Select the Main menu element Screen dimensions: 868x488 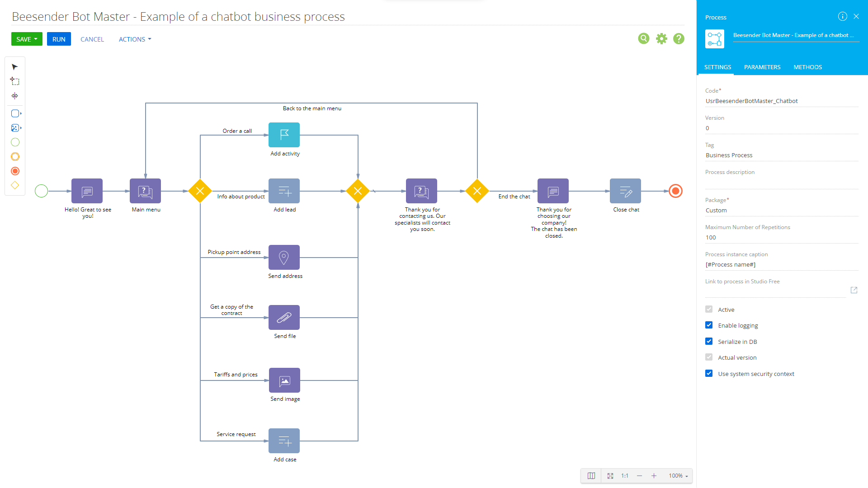pyautogui.click(x=145, y=191)
